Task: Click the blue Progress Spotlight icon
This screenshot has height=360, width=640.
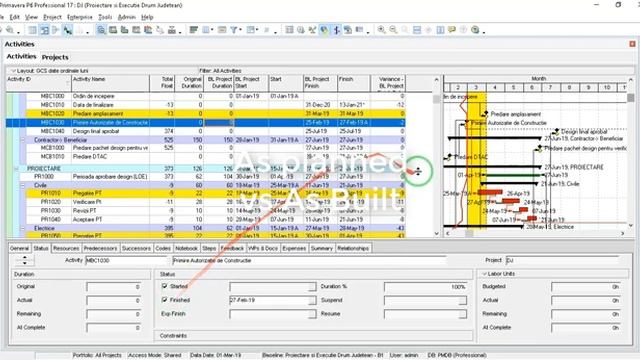Action: point(336,30)
